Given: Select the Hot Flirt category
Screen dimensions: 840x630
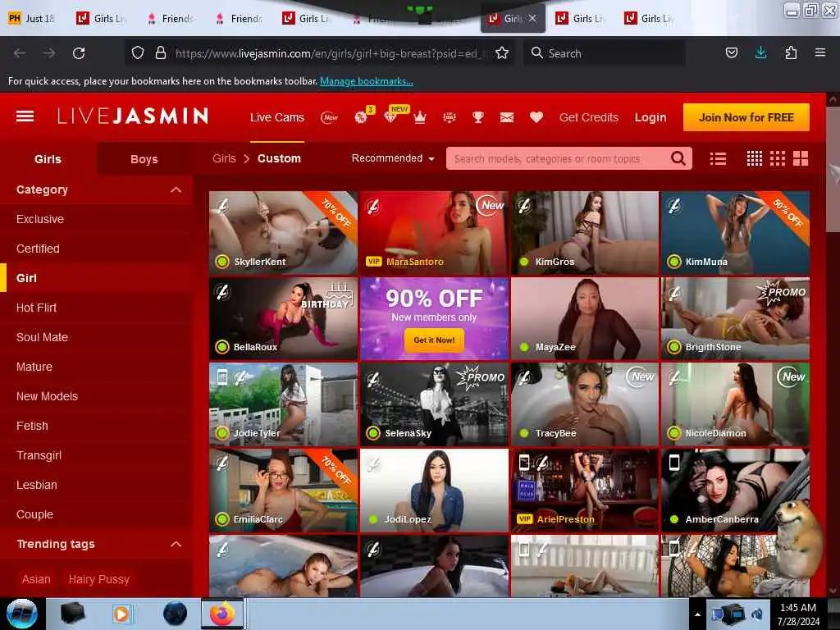Looking at the screenshot, I should [36, 308].
